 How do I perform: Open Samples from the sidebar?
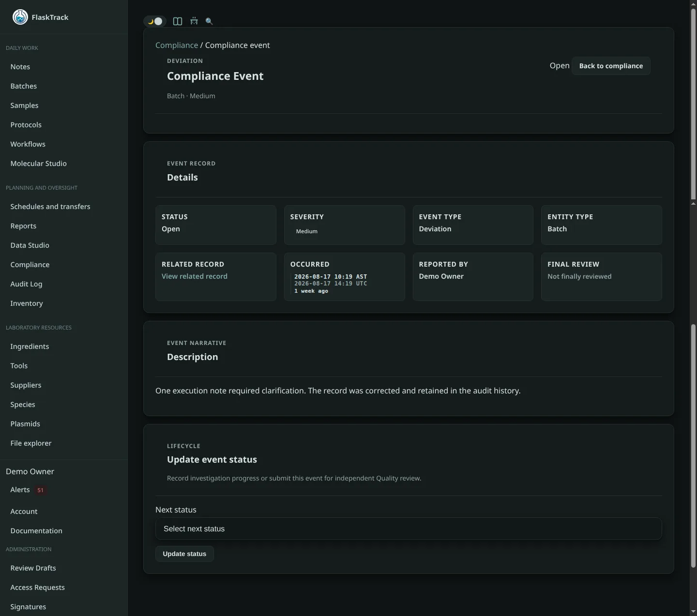coord(24,105)
